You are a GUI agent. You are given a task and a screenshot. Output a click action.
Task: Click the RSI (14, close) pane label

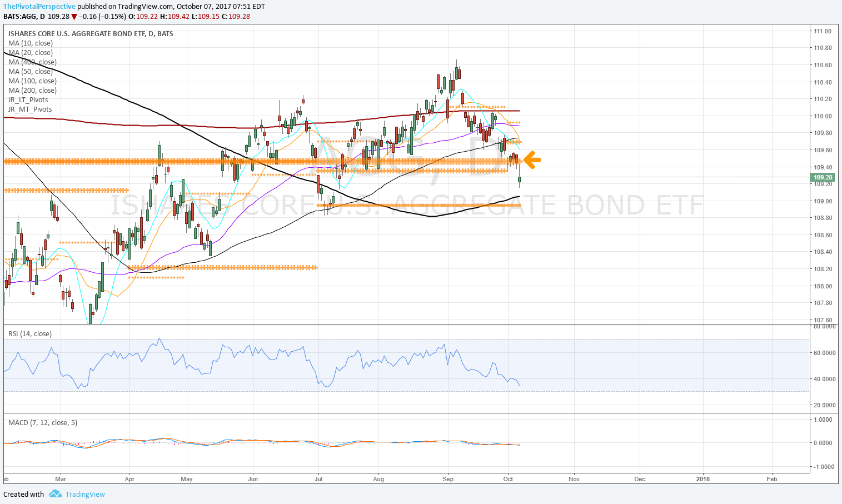pyautogui.click(x=30, y=333)
